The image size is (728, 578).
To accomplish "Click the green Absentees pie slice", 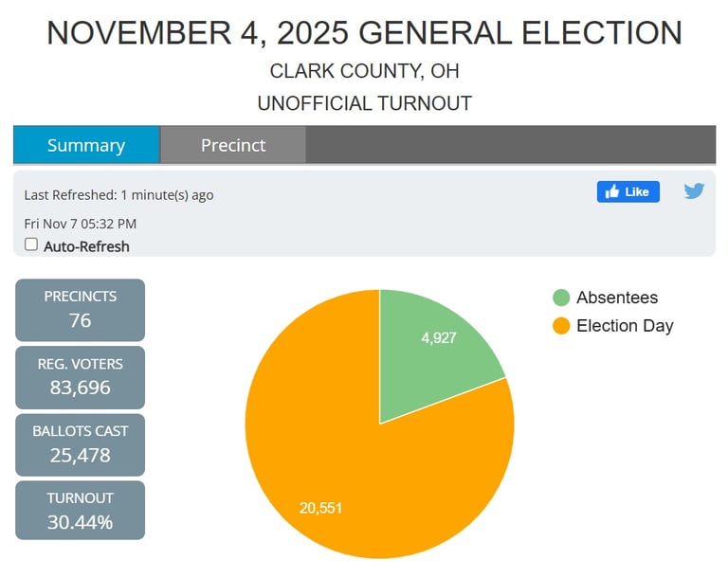I will pyautogui.click(x=431, y=365).
